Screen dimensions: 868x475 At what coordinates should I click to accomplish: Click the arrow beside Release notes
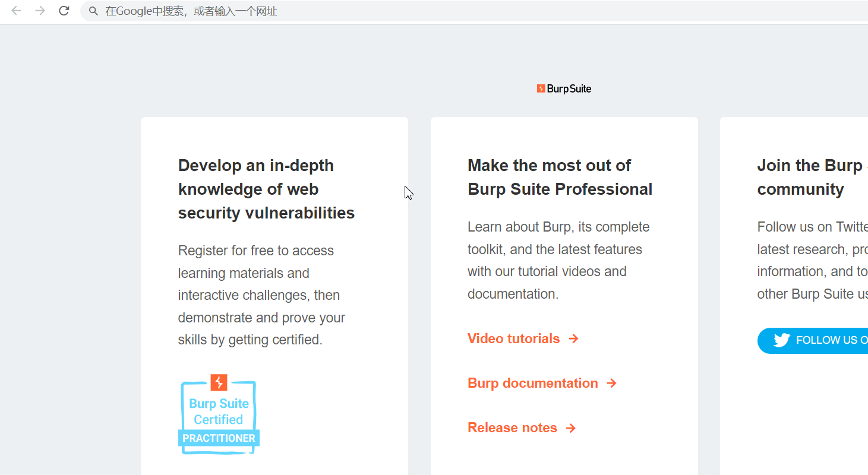coord(571,428)
